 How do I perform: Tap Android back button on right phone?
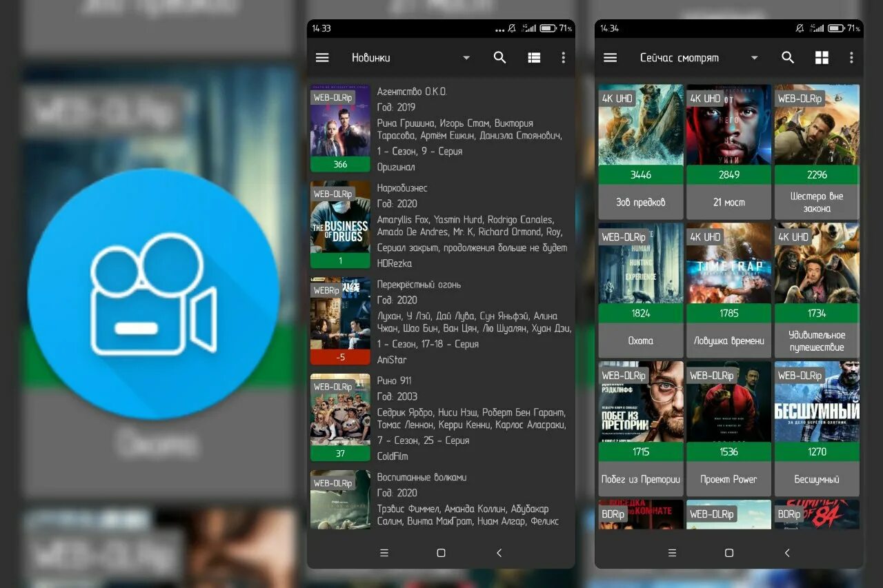click(x=786, y=553)
